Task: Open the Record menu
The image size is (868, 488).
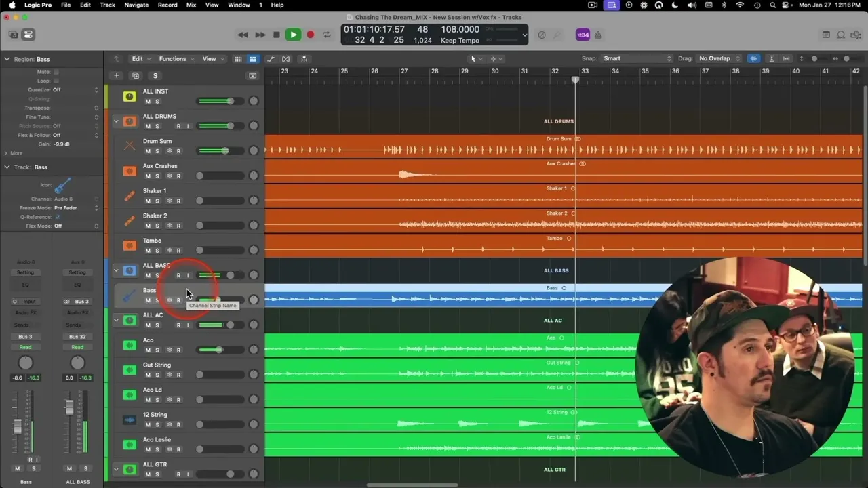Action: click(167, 5)
